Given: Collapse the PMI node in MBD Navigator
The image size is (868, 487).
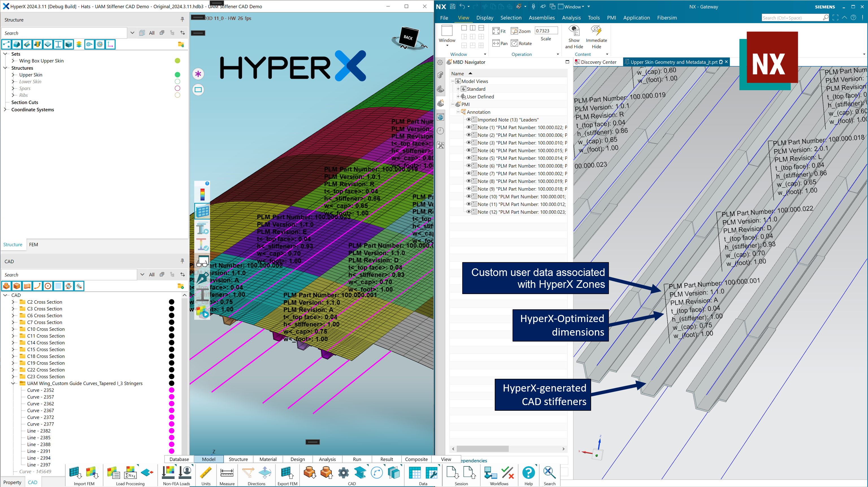Looking at the screenshot, I should 453,105.
